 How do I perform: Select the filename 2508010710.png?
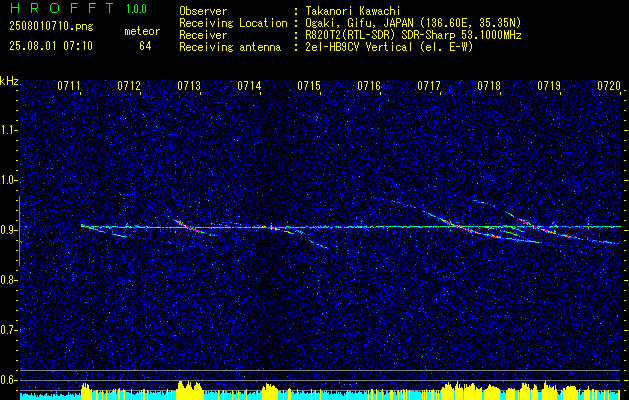point(51,27)
